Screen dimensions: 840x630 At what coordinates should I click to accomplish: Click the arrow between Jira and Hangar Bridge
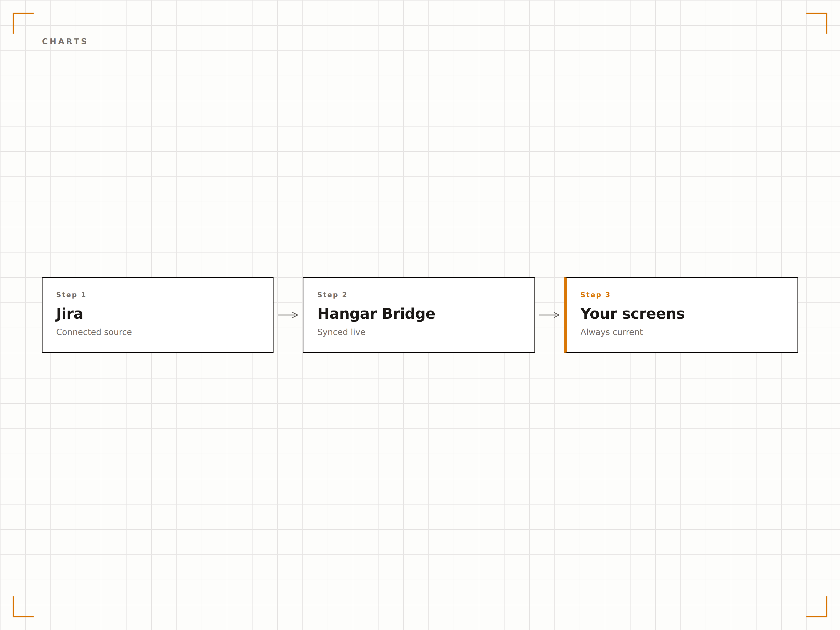click(288, 315)
